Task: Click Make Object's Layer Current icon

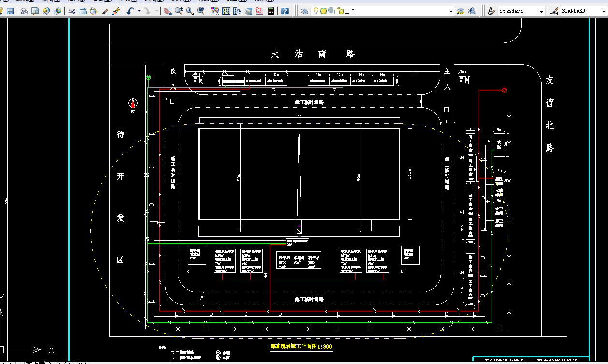Action: pos(461,11)
